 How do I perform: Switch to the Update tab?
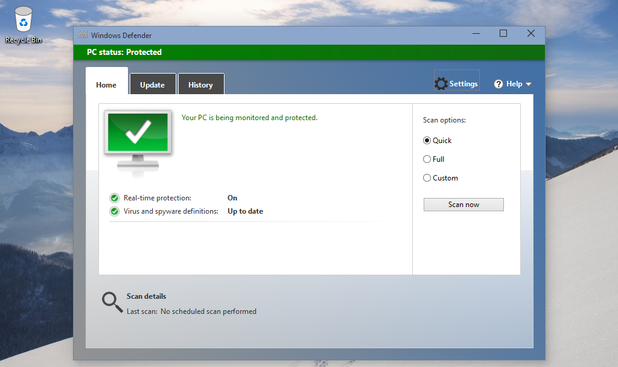click(x=152, y=85)
